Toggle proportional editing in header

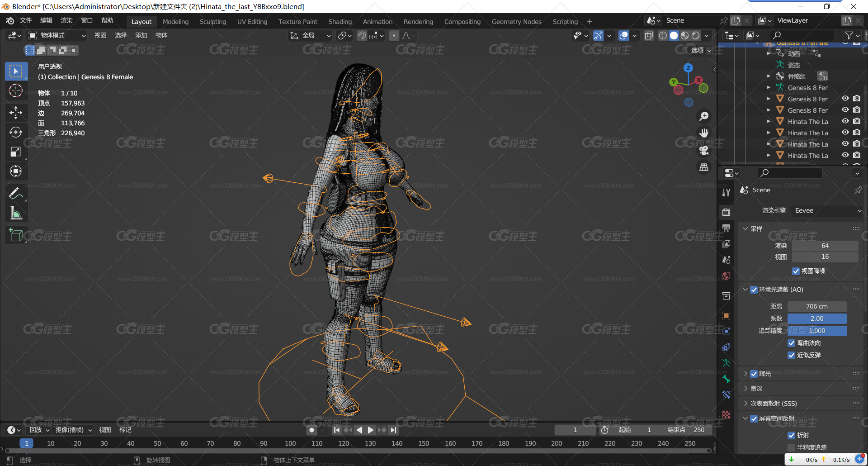(394, 36)
